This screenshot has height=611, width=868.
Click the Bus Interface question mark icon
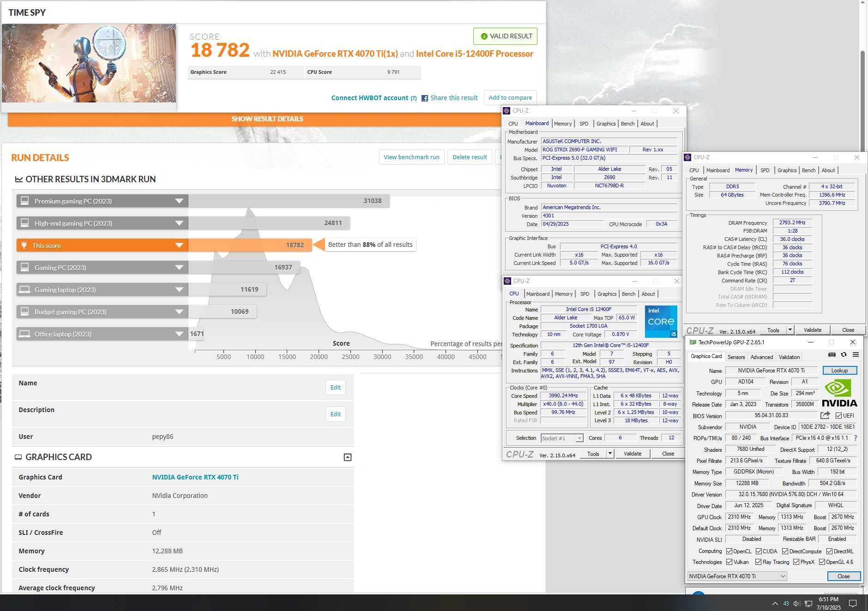(856, 438)
